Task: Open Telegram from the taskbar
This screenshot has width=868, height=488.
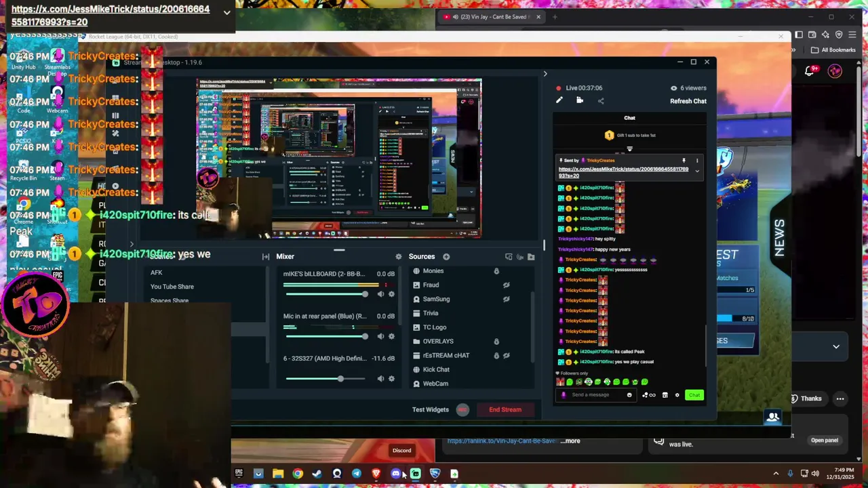Action: coord(357,474)
